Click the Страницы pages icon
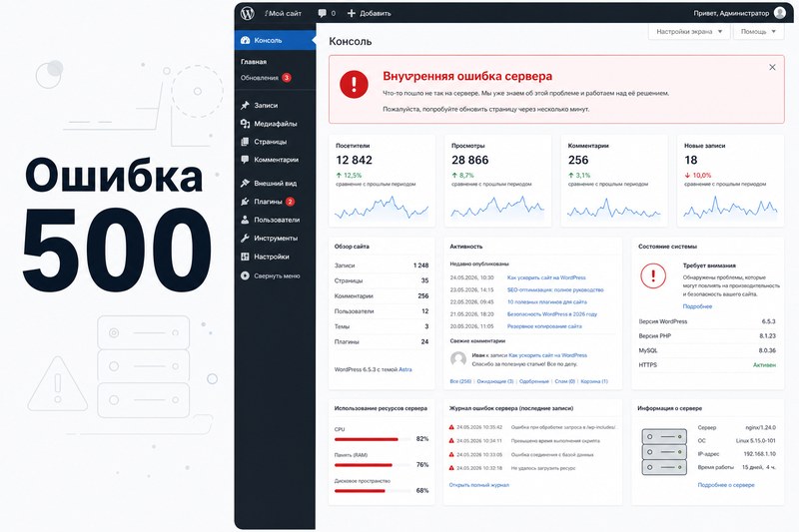This screenshot has height=532, width=799. [x=245, y=142]
